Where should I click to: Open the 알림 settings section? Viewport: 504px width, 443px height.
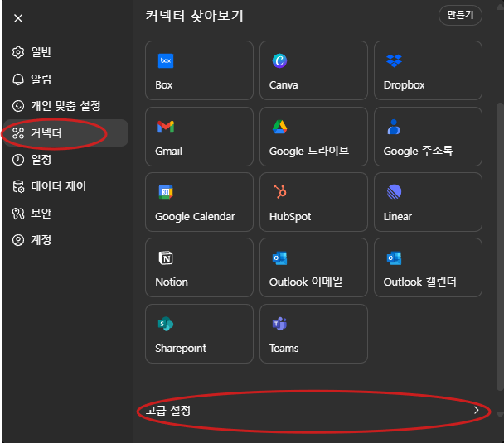click(41, 79)
